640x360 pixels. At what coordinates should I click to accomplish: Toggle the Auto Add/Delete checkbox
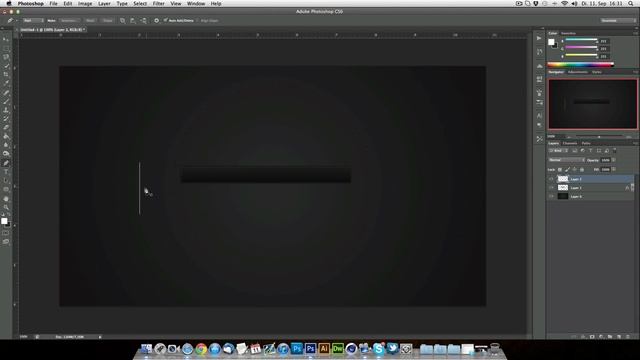[x=165, y=20]
